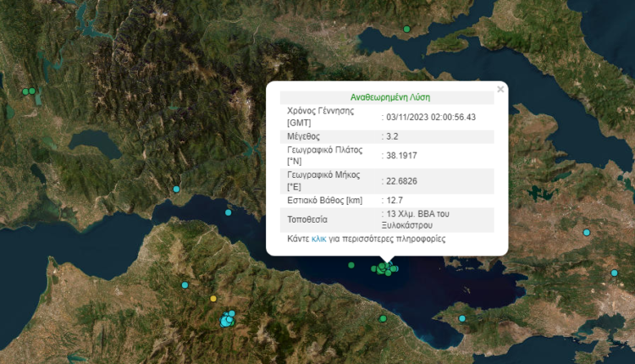Select the green marker on land south of the gulf
Image resolution: width=635 pixels, height=364 pixels.
[384, 318]
